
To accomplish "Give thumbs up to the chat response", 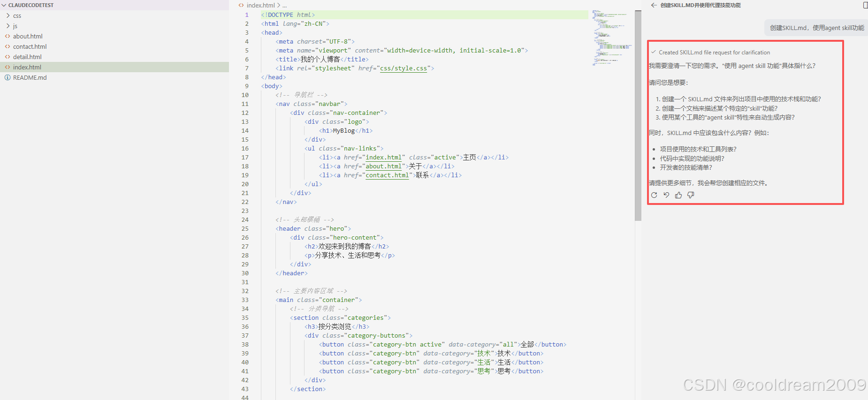I will [x=678, y=195].
